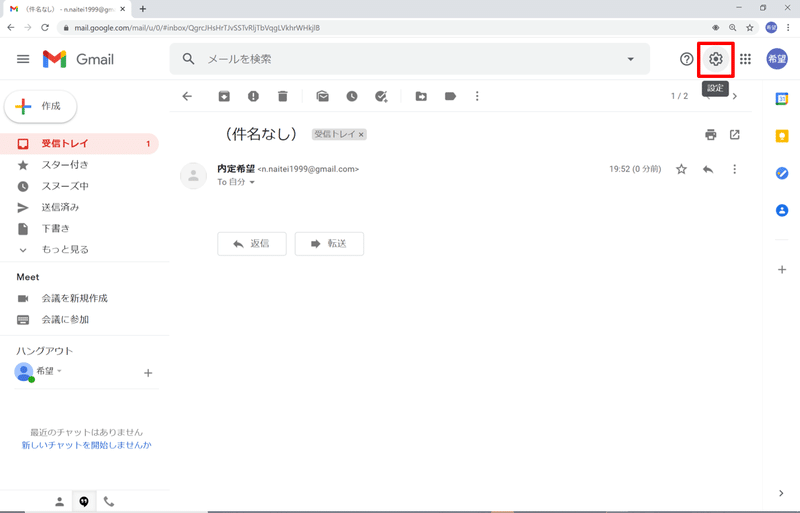This screenshot has width=800, height=513.
Task: Open the Hangouts contacts tab icon
Action: point(60,502)
